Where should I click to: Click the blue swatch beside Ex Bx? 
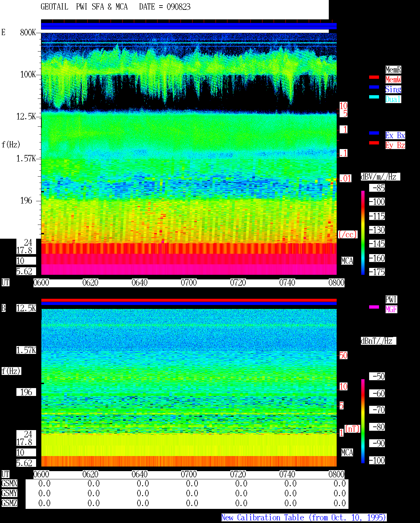coord(374,133)
